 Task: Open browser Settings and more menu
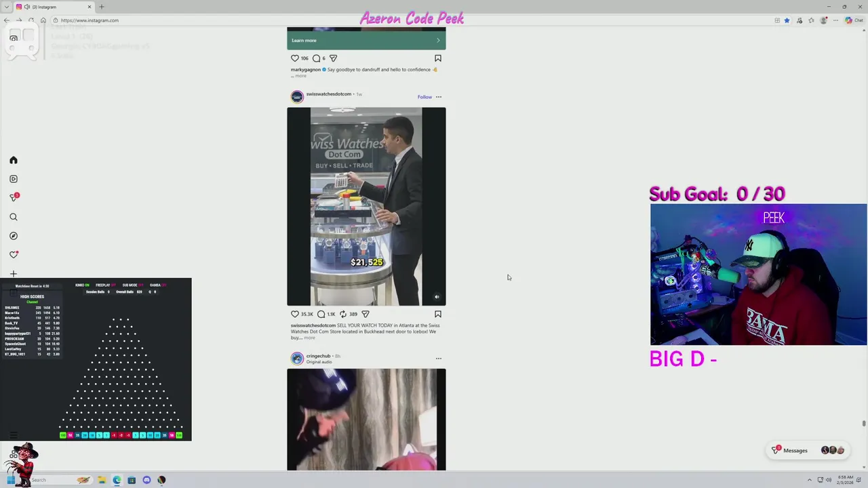835,20
